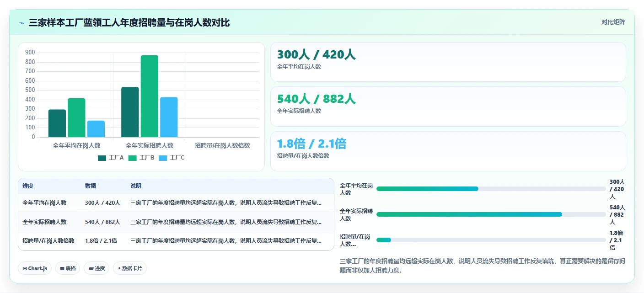
Task: Click the 1.8倍 / 2.1倍 value beside the progress bar
Action: pyautogui.click(x=617, y=240)
